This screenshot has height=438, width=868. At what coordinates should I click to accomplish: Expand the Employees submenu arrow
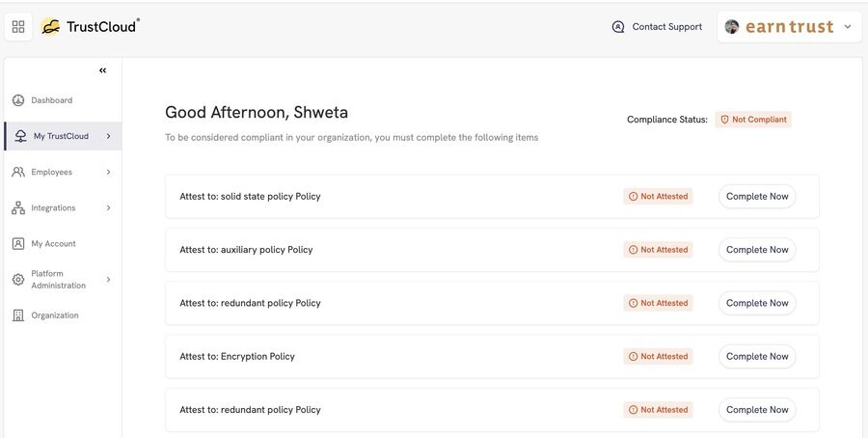click(108, 173)
